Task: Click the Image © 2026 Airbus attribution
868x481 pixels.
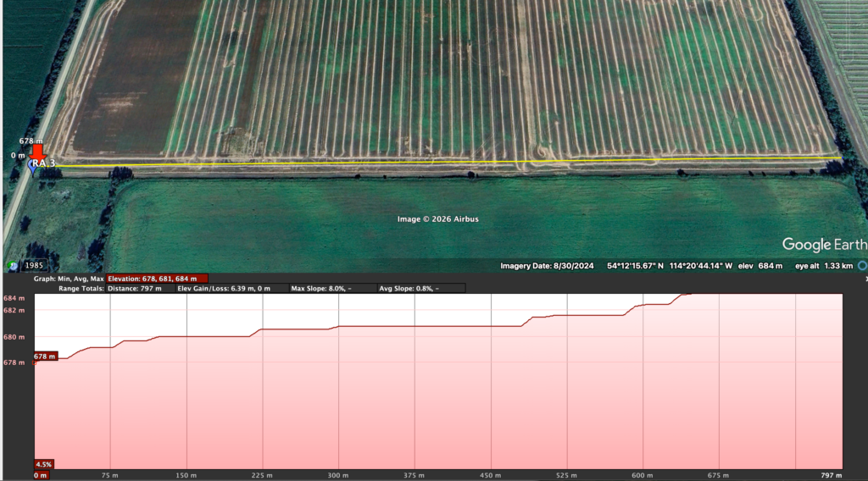Action: pos(438,219)
